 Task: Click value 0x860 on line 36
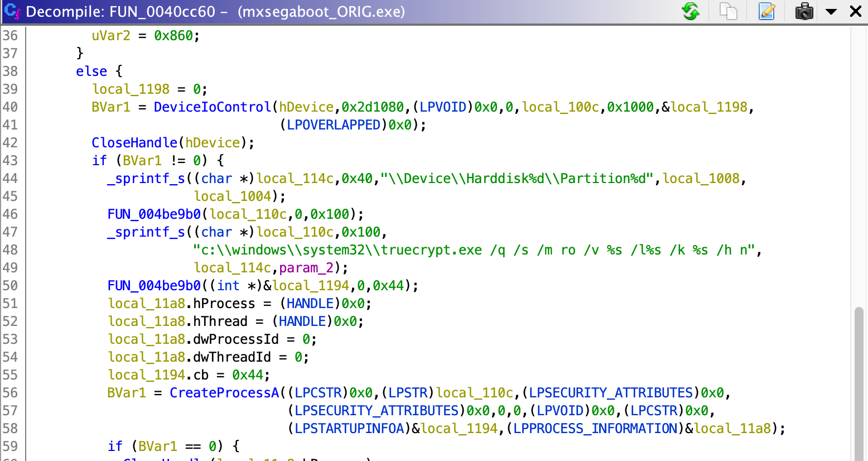point(173,35)
